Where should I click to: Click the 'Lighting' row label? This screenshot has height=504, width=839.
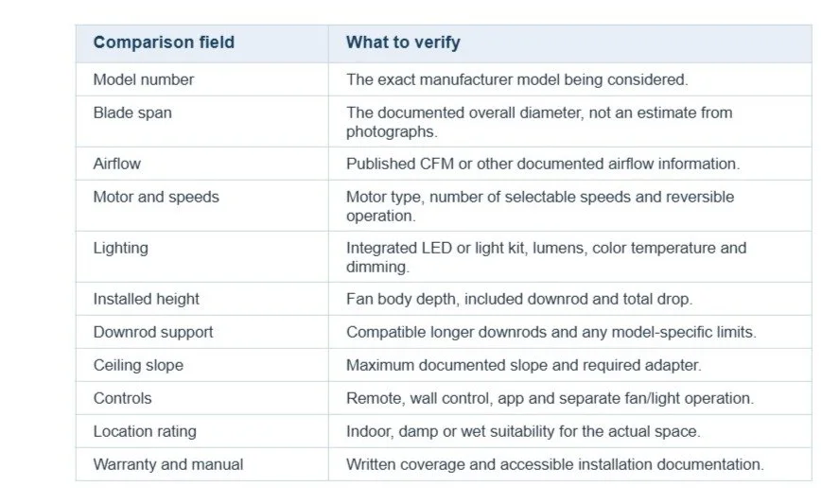click(x=201, y=257)
